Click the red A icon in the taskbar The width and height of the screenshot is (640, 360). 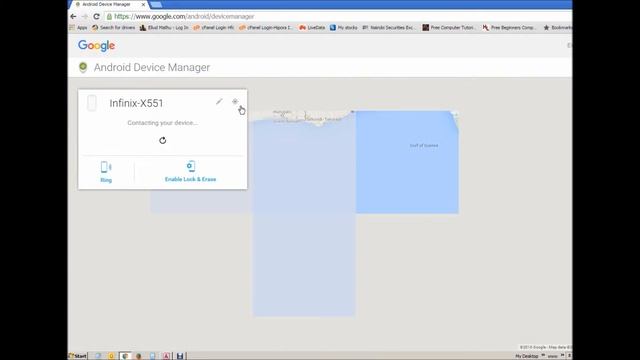[166, 356]
